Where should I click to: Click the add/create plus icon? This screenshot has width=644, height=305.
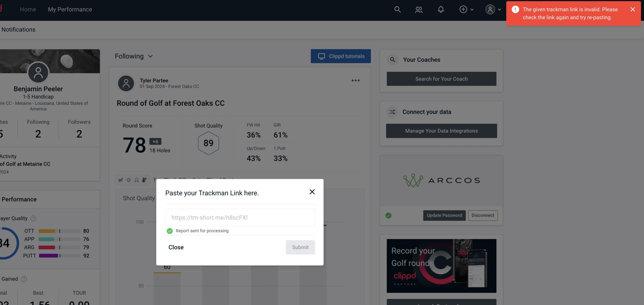pos(463,9)
